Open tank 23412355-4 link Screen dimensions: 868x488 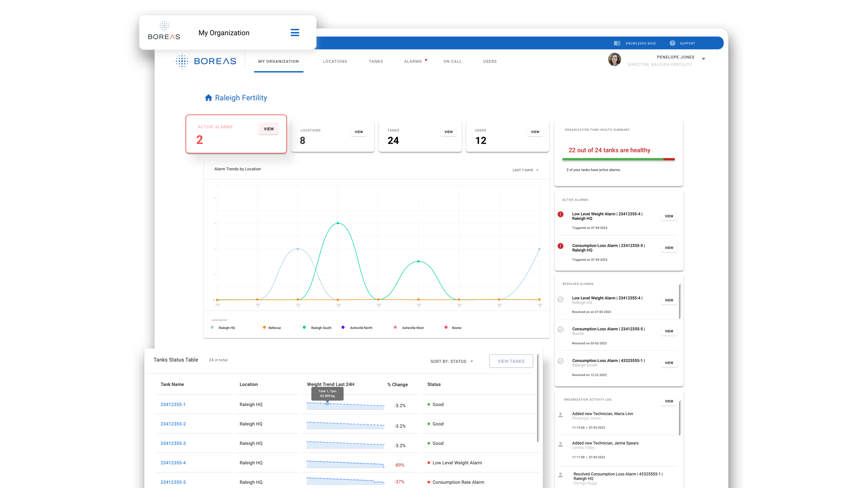point(173,463)
